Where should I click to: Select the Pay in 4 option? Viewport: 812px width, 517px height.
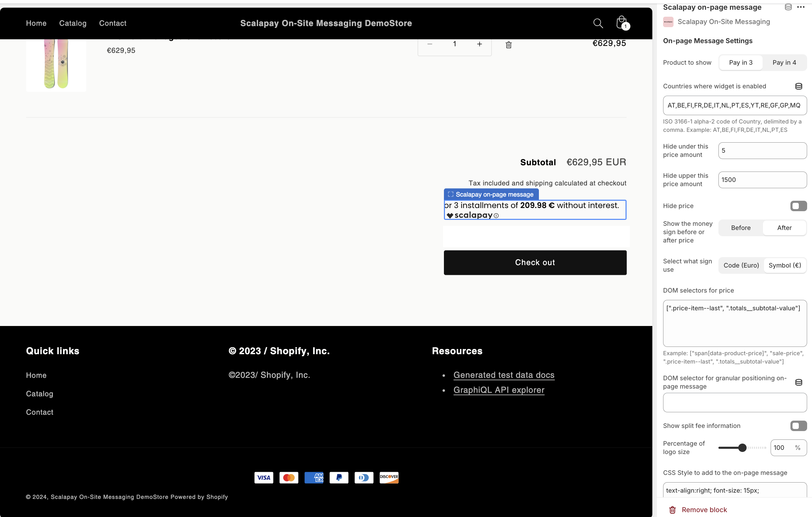pyautogui.click(x=784, y=63)
